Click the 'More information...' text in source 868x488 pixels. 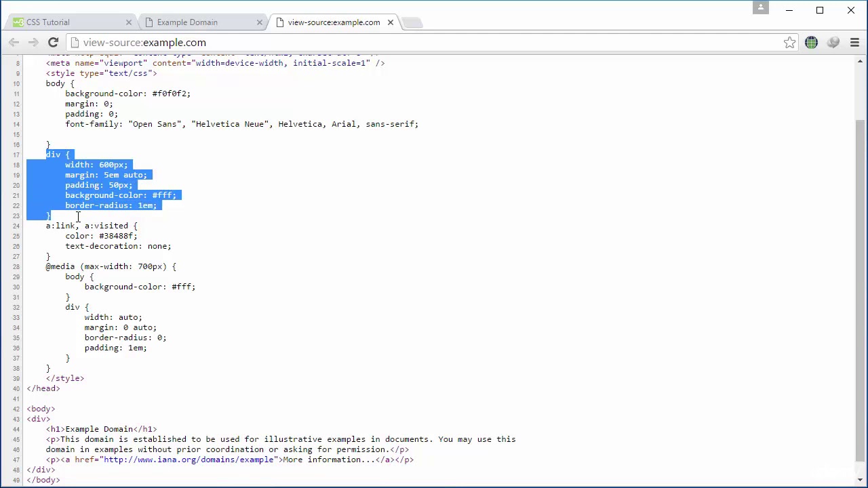(329, 460)
